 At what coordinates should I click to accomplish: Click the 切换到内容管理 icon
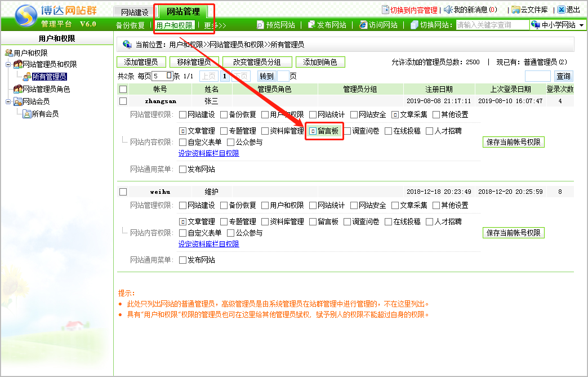[x=385, y=10]
